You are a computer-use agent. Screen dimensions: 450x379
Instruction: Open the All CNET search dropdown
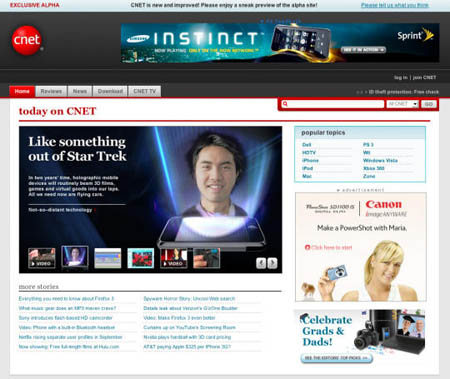point(402,104)
